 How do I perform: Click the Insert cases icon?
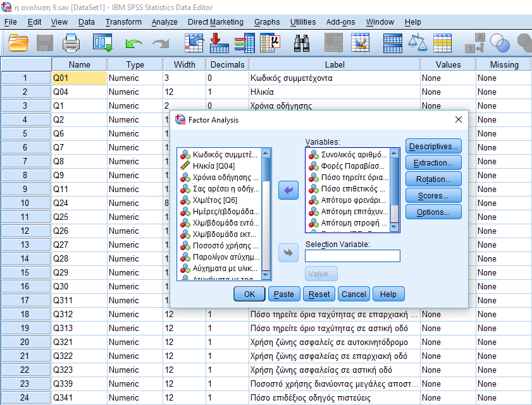click(333, 43)
